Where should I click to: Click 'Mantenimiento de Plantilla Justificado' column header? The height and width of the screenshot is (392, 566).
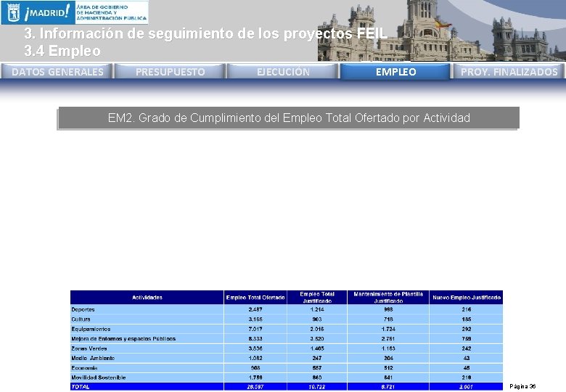(x=388, y=298)
